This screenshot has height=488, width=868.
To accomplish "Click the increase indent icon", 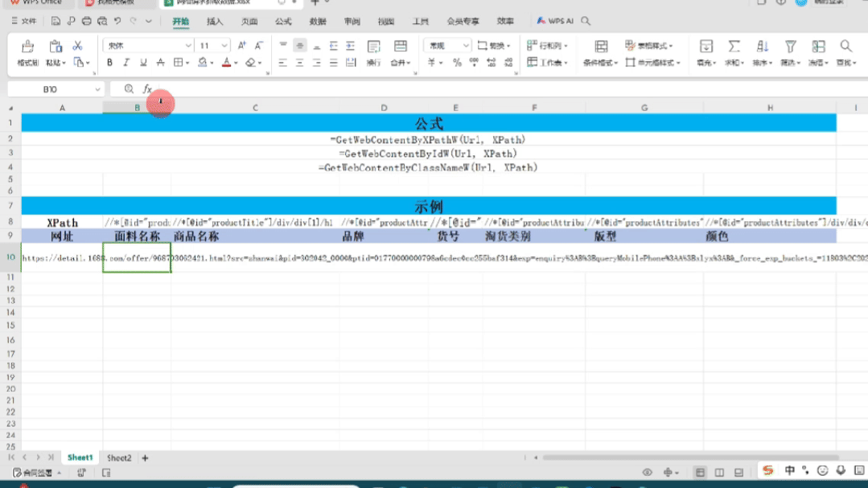I will tap(351, 46).
